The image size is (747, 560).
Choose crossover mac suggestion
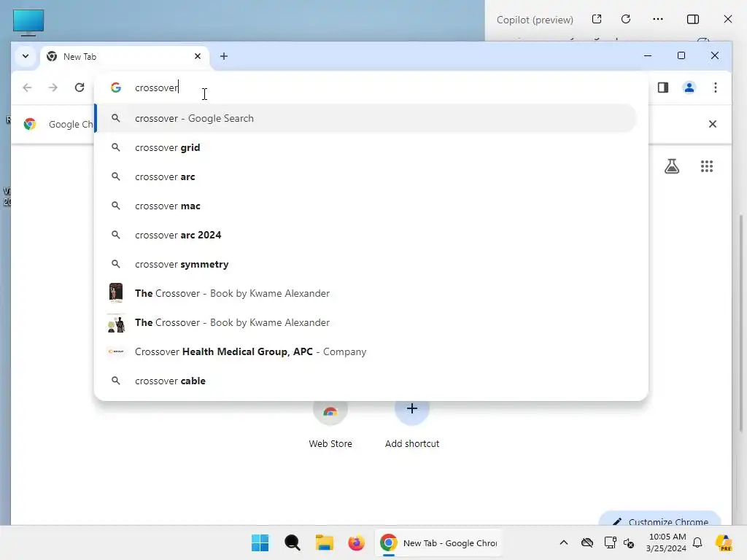pos(366,206)
